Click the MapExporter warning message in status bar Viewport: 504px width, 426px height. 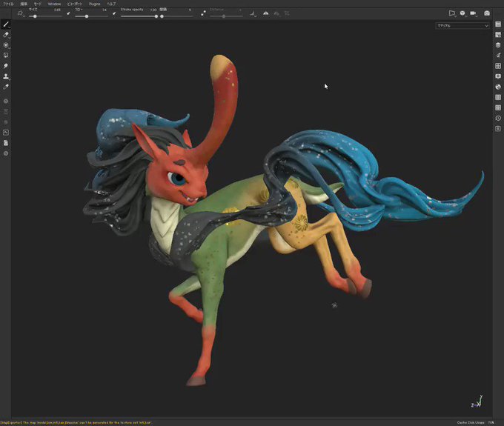[x=76, y=423]
